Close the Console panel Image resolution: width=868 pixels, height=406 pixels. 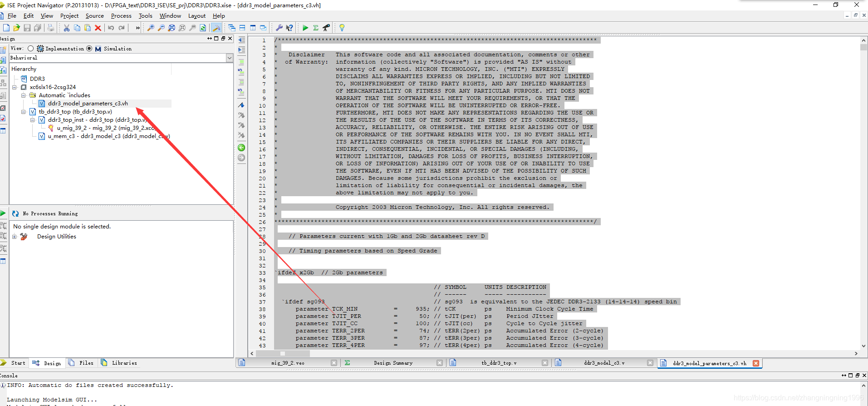[x=864, y=376]
